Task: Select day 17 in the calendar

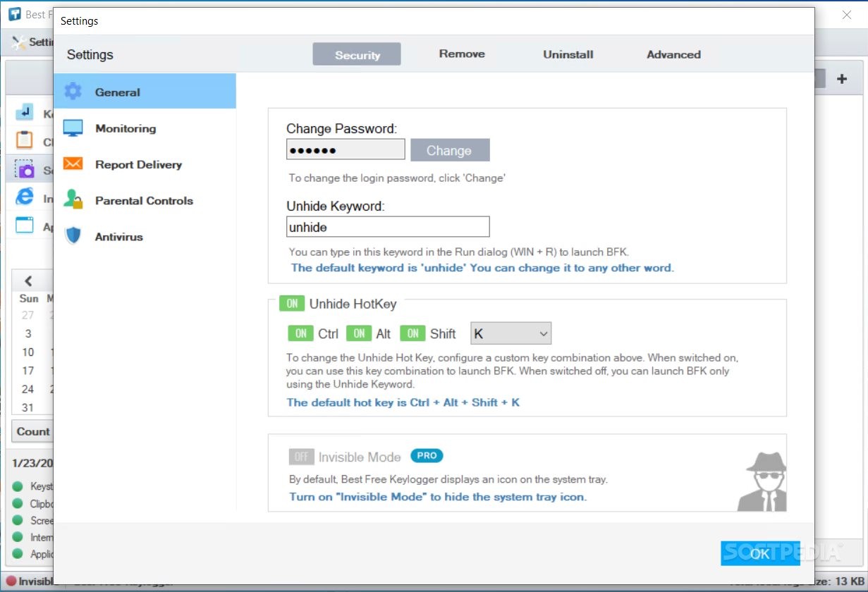Action: coord(28,370)
